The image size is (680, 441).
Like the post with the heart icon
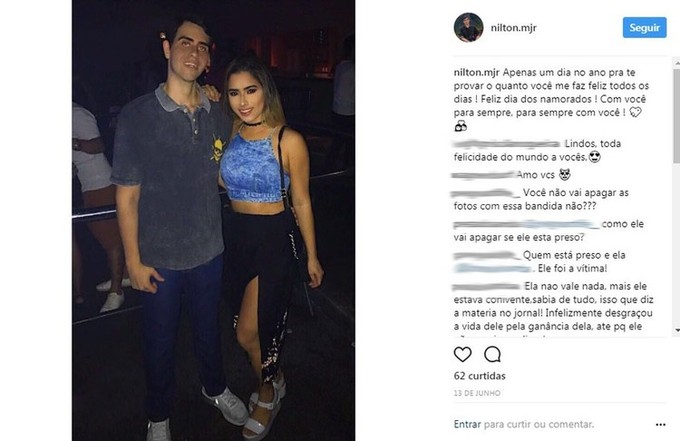pyautogui.click(x=462, y=354)
